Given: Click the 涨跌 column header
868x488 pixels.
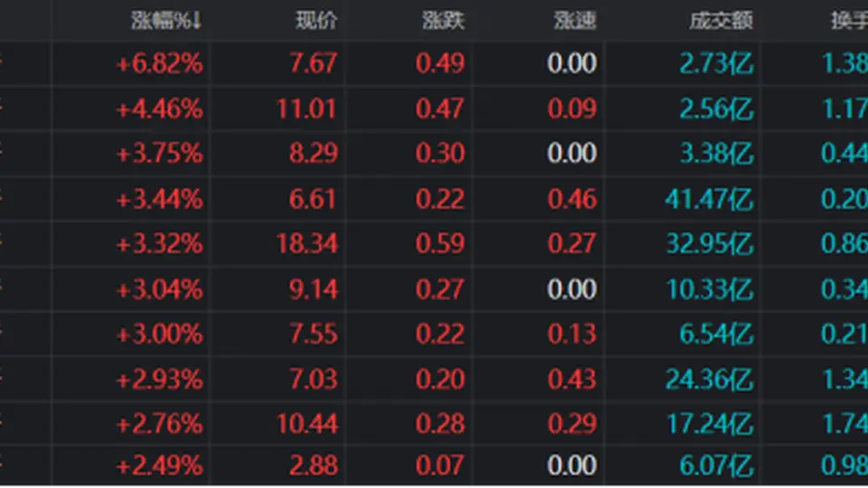Looking at the screenshot, I should 443,21.
